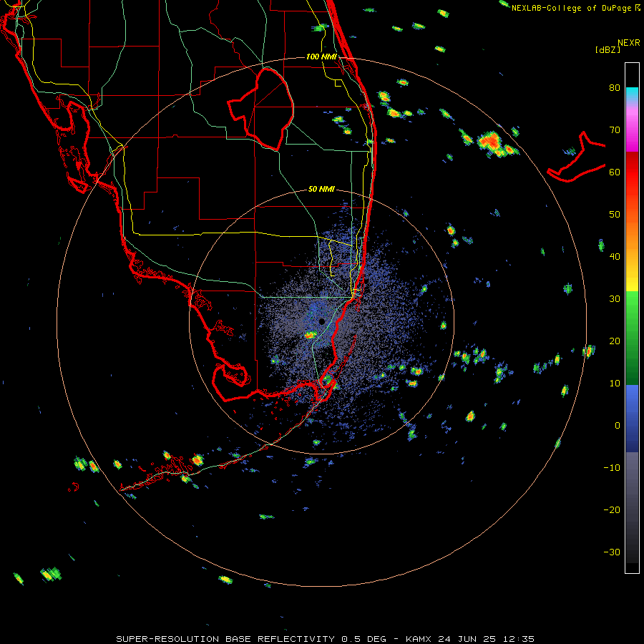Click the 30 value on the dBZ scale
The height and width of the screenshot is (644, 644).
615,299
